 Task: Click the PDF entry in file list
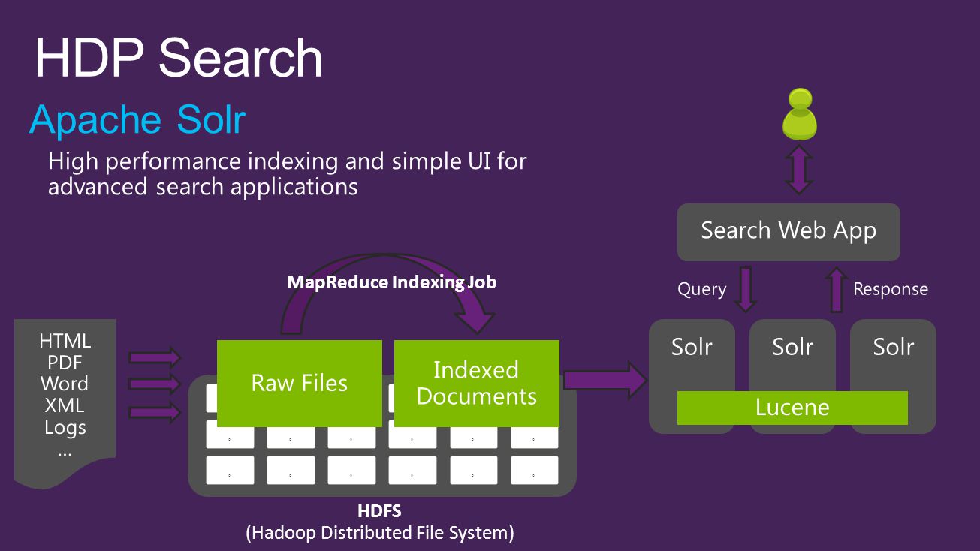65,363
